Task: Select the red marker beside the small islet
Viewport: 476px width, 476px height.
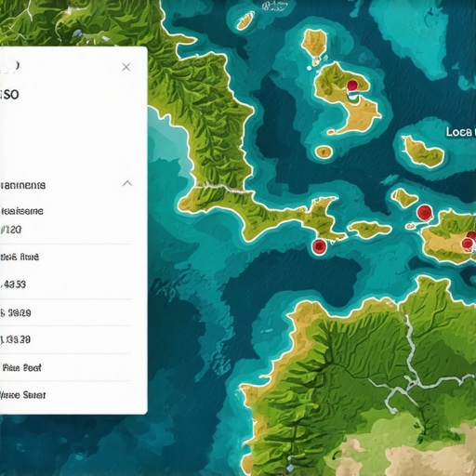Action: pyautogui.click(x=424, y=213)
